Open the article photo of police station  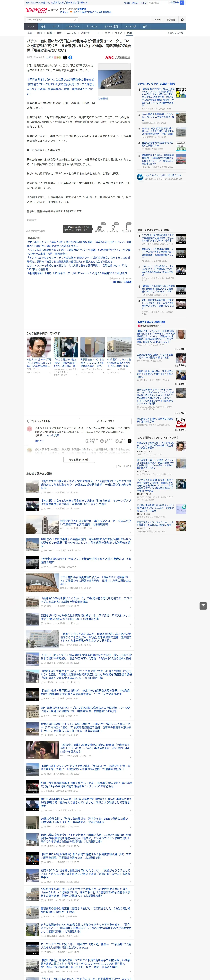point(114,80)
